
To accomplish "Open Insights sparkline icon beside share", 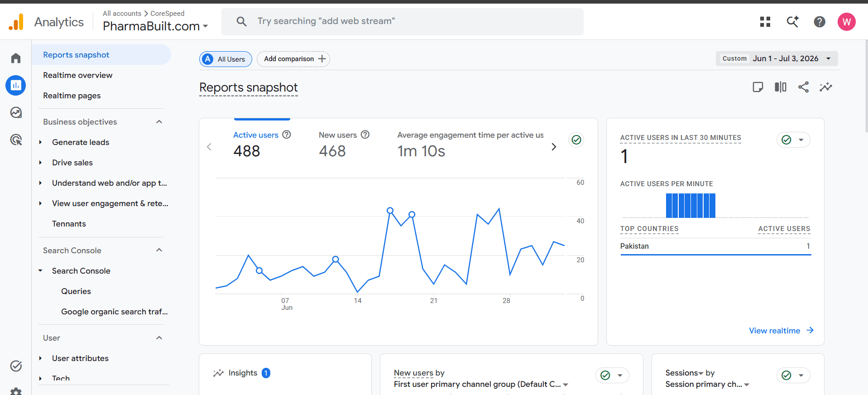I will coord(826,87).
